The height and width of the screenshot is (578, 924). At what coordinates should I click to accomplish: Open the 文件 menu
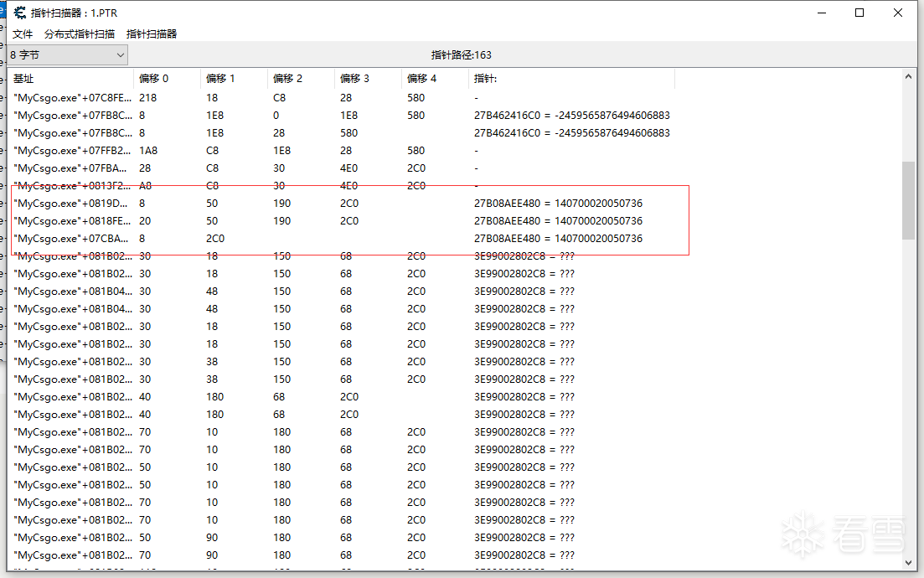coord(23,34)
